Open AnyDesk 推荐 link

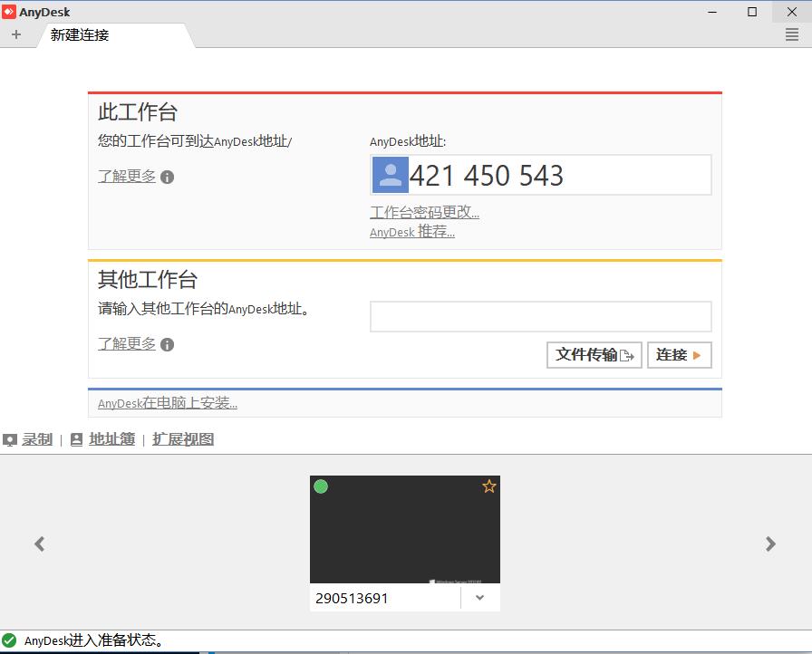[x=412, y=232]
